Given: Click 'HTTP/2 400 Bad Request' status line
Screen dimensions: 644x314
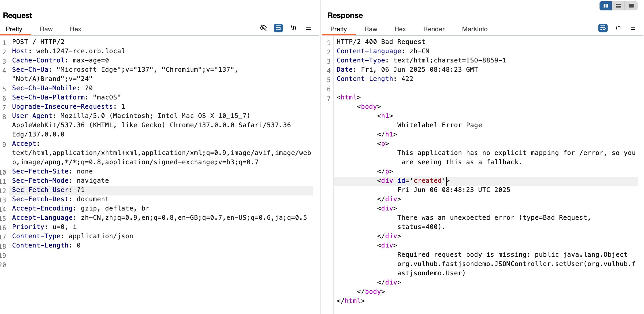Looking at the screenshot, I should point(381,42).
